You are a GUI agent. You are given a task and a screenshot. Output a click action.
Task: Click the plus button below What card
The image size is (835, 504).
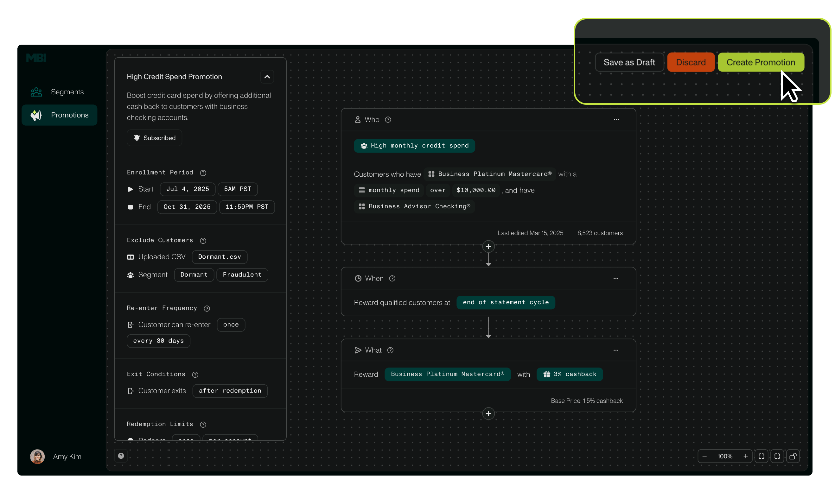[x=488, y=413]
